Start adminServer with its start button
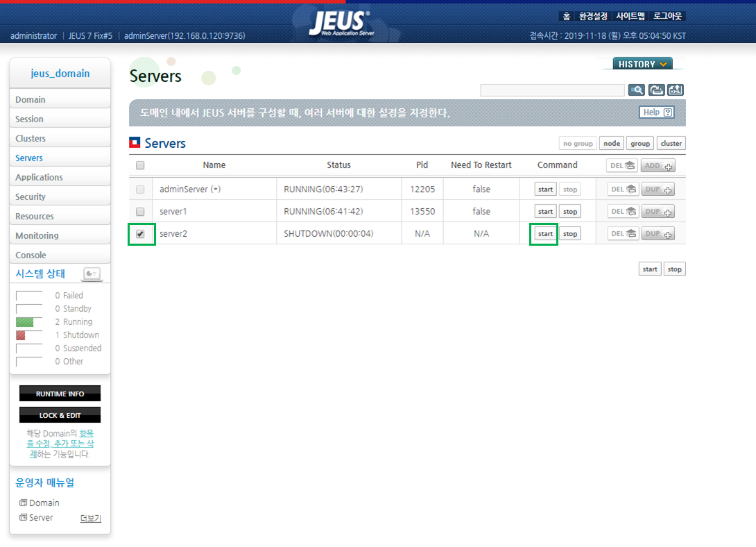Image resolution: width=756 pixels, height=547 pixels. [x=545, y=189]
